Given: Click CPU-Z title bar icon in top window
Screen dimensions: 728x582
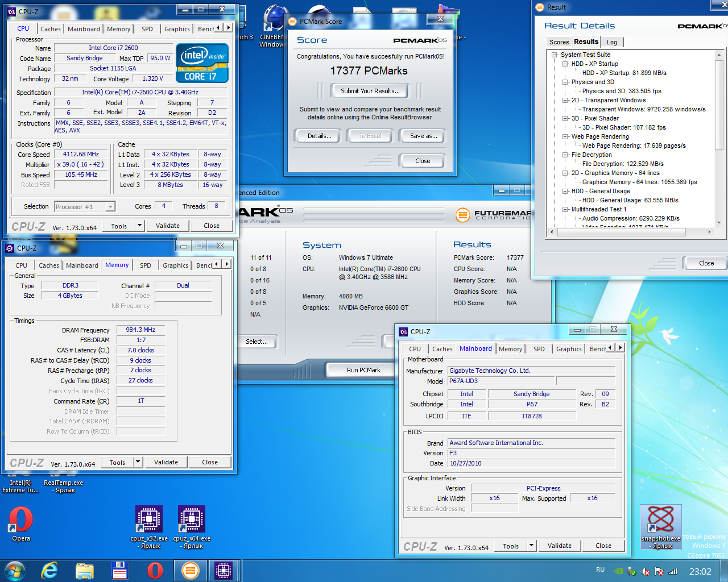Looking at the screenshot, I should [x=12, y=11].
